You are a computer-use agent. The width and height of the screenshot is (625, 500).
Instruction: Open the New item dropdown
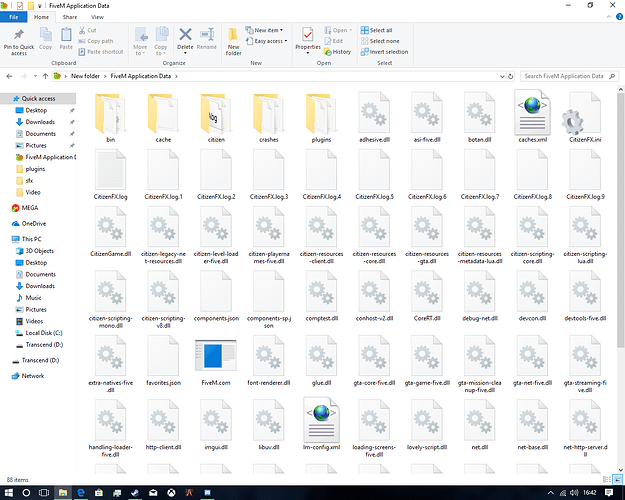coord(264,30)
